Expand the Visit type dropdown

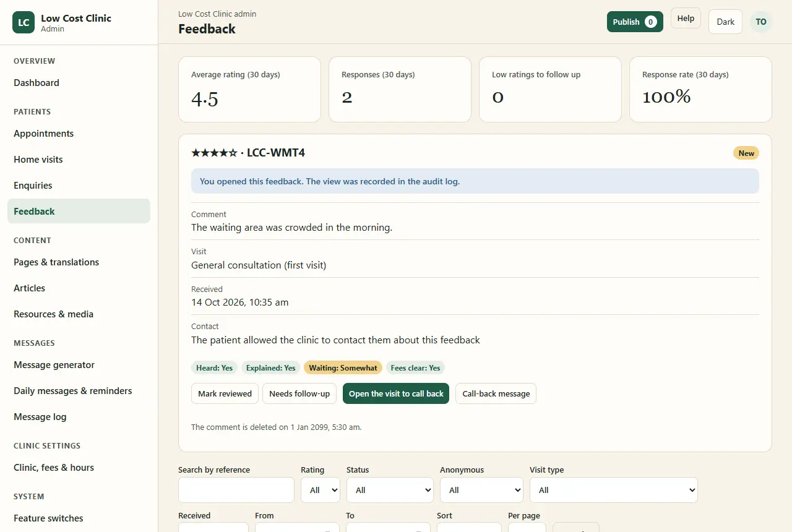click(x=614, y=490)
